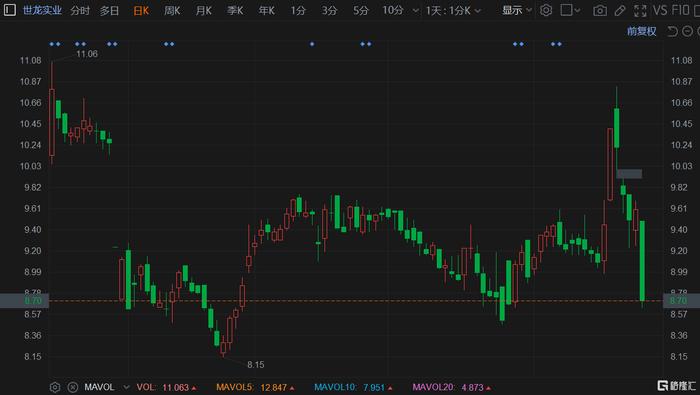Open the layout square dropdown arrow
Viewport: 700px width, 395px height.
(x=577, y=10)
